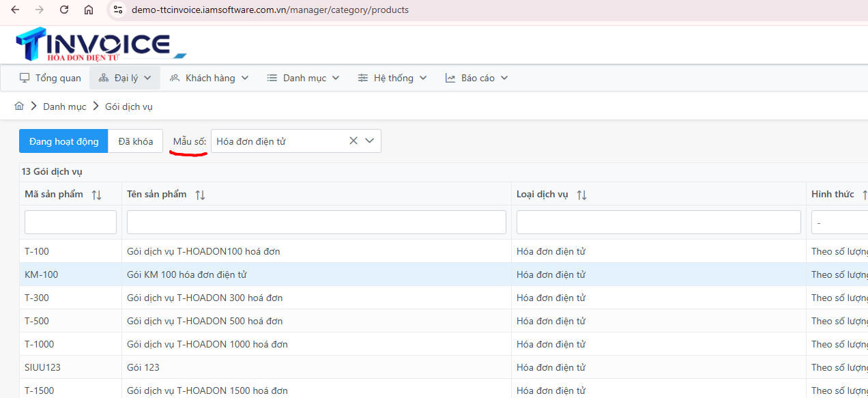Click the breadcrumb home icon
Image resolution: width=868 pixels, height=398 pixels.
[x=19, y=106]
